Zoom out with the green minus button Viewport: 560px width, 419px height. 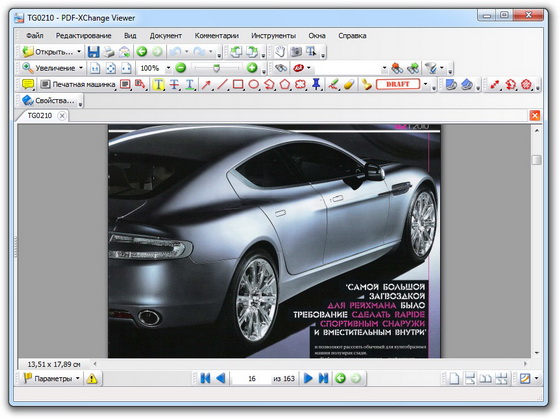coord(181,68)
